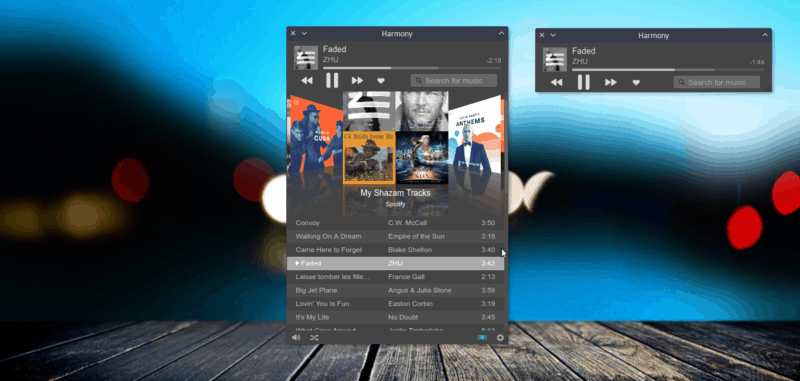This screenshot has width=800, height=381.
Task: Click artist France Gall in the list
Action: click(x=406, y=276)
